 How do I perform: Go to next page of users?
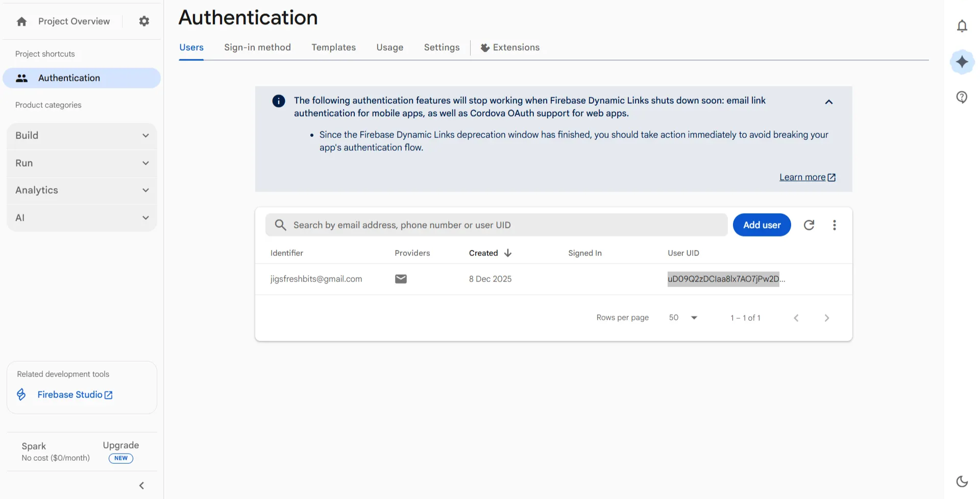(827, 318)
